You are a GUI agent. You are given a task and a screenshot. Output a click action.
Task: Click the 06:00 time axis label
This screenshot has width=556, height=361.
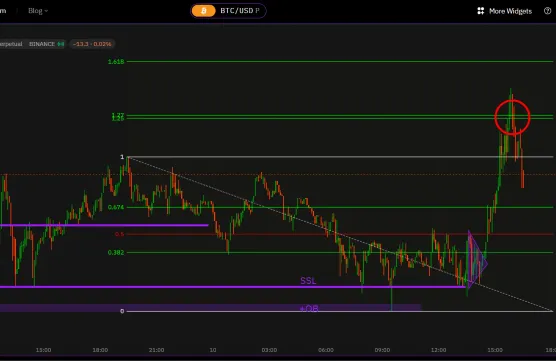326,350
